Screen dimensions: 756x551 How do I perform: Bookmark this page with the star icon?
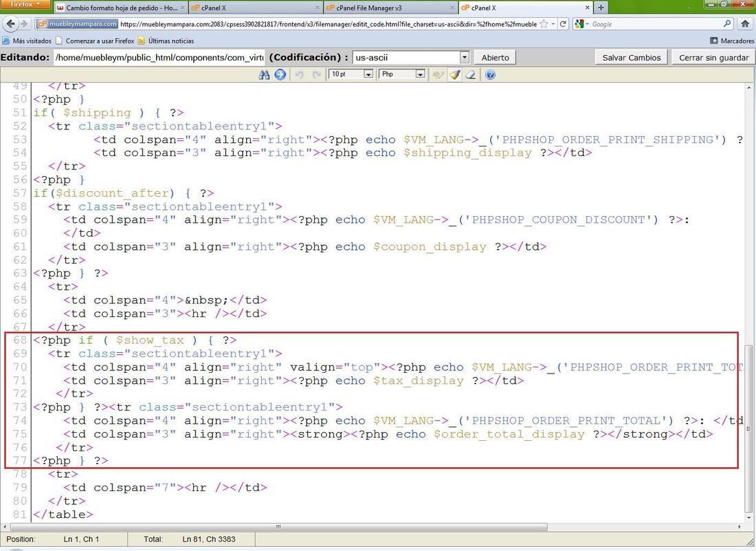544,23
